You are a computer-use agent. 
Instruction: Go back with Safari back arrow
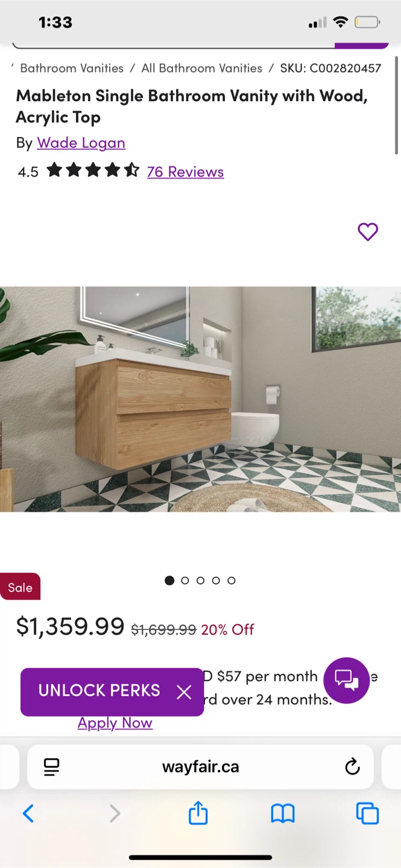point(28,814)
